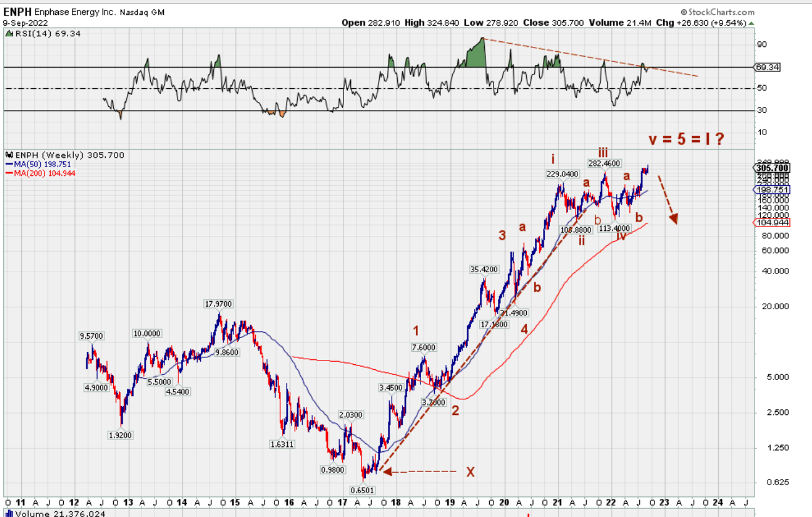Click the MA(200) 104.944 legend entry
812x517 pixels.
[x=40, y=173]
